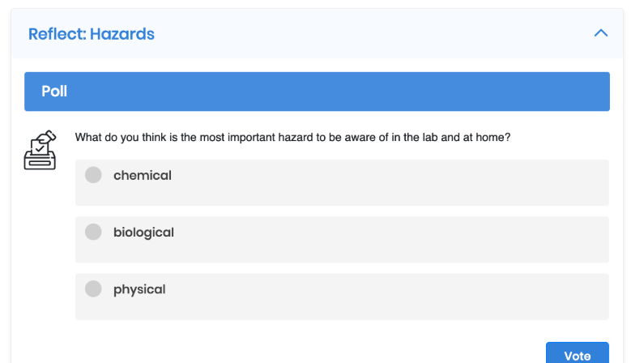The height and width of the screenshot is (363, 644).
Task: Click the "biological" option label text
Action: coord(143,233)
